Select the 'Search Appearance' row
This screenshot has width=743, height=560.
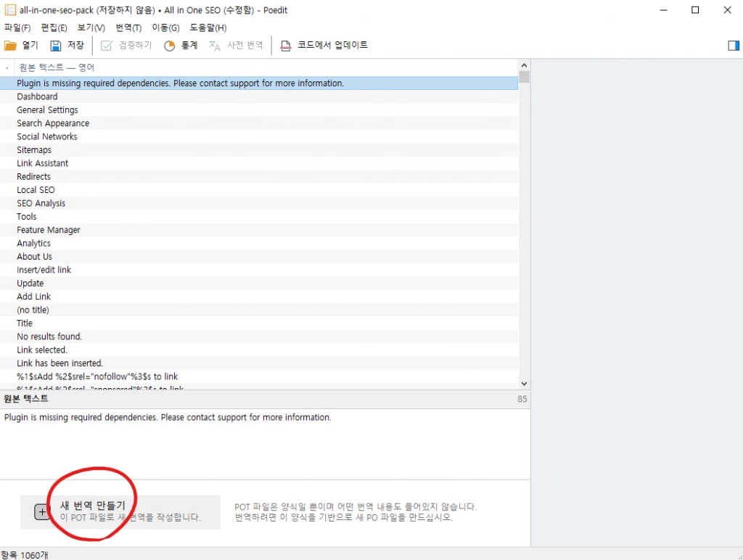point(259,123)
